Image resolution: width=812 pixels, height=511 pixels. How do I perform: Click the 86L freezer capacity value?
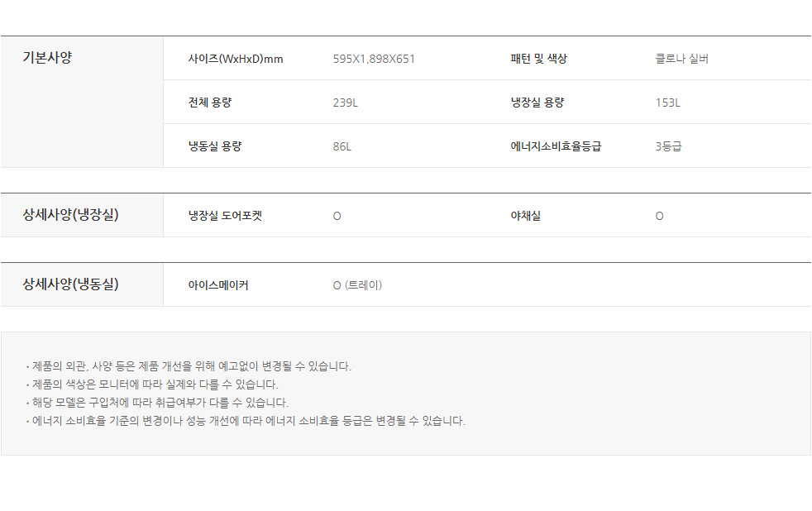[x=342, y=146]
